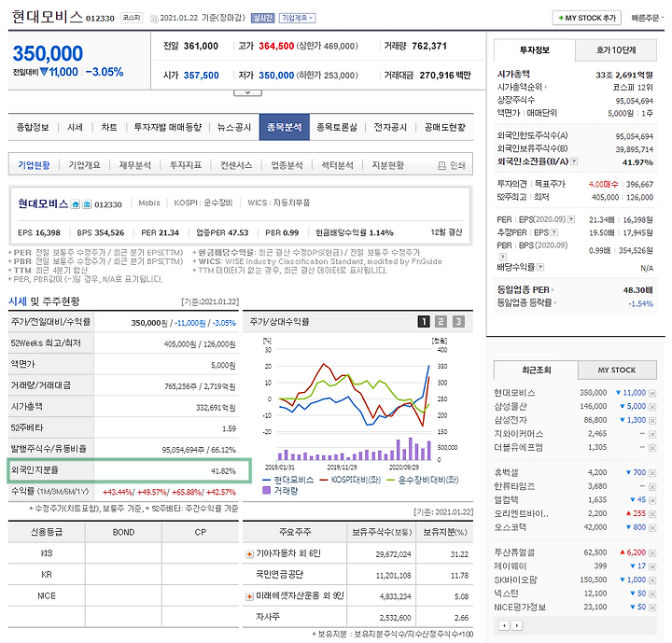The image size is (672, 643).
Task: Expand 미래에셋자산운용 외 9인 shareholder details
Action: [249, 596]
